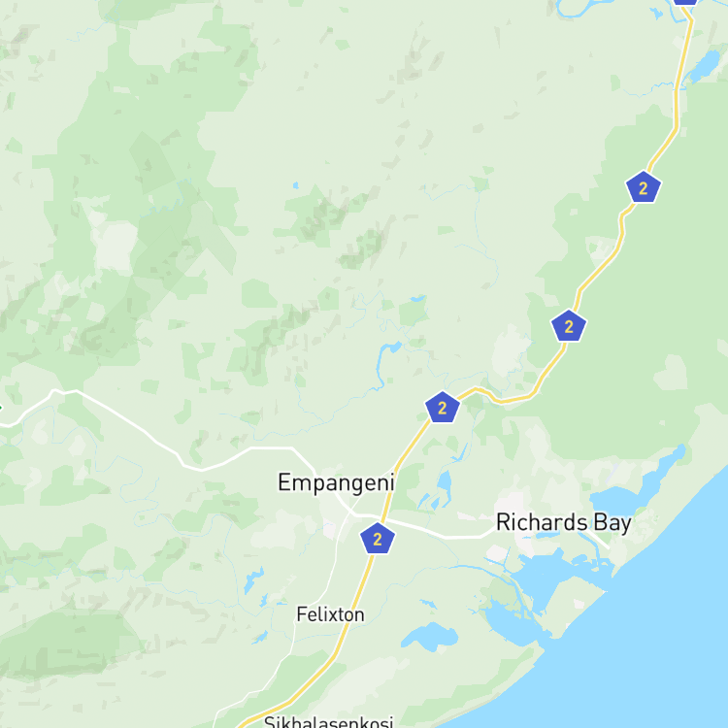Open the Felixton place label
Viewport: 728px width, 728px height.
click(x=331, y=614)
